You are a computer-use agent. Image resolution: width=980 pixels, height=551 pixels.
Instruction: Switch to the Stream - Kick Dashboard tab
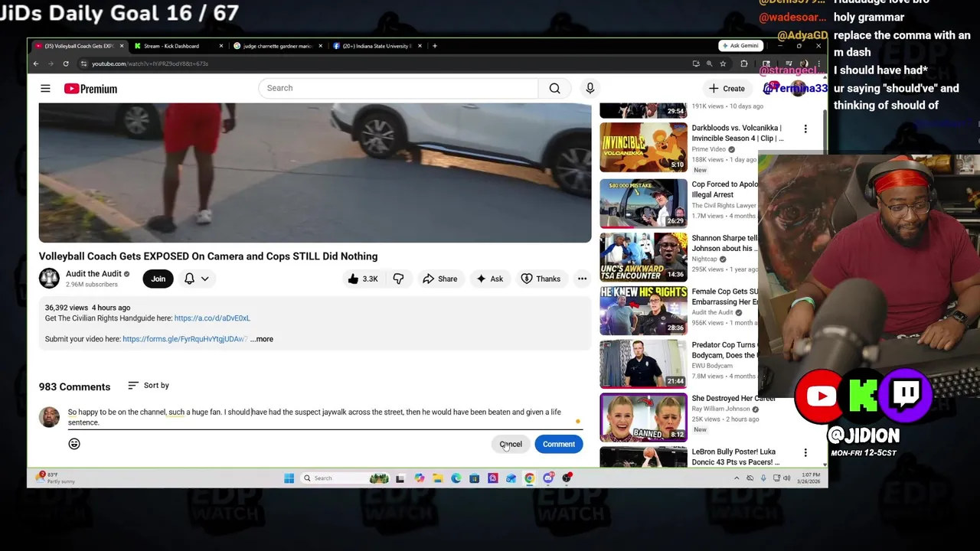pos(177,46)
